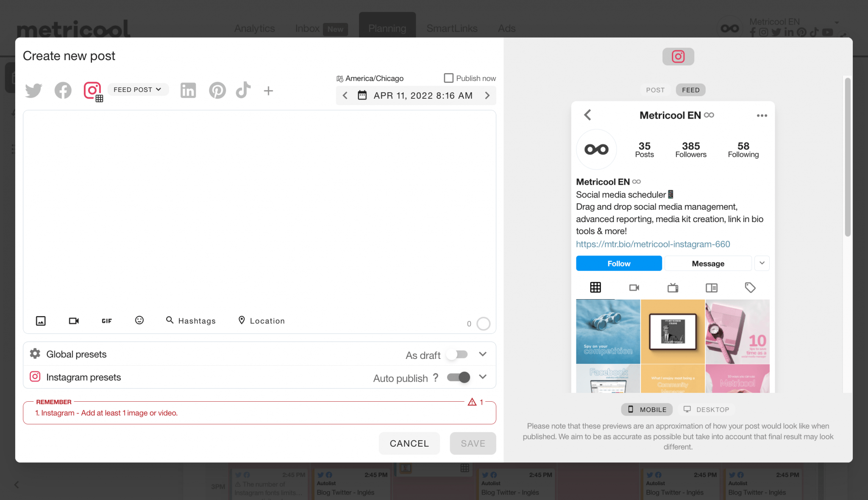The image size is (868, 500).
Task: Open the Hashtags search
Action: [191, 321]
